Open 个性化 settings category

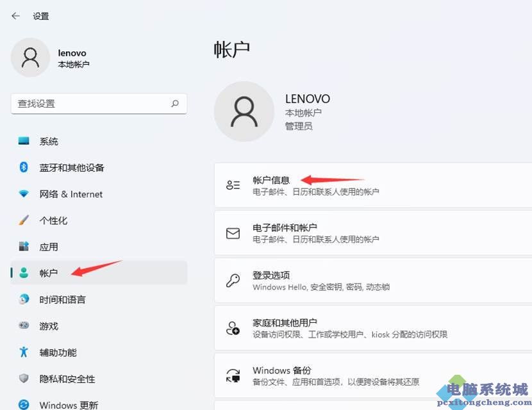click(x=99, y=220)
